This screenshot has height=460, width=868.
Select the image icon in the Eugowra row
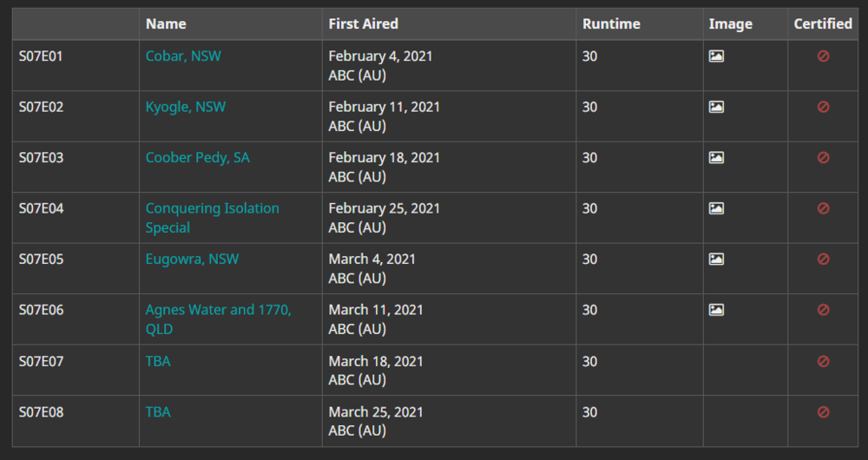tap(716, 259)
